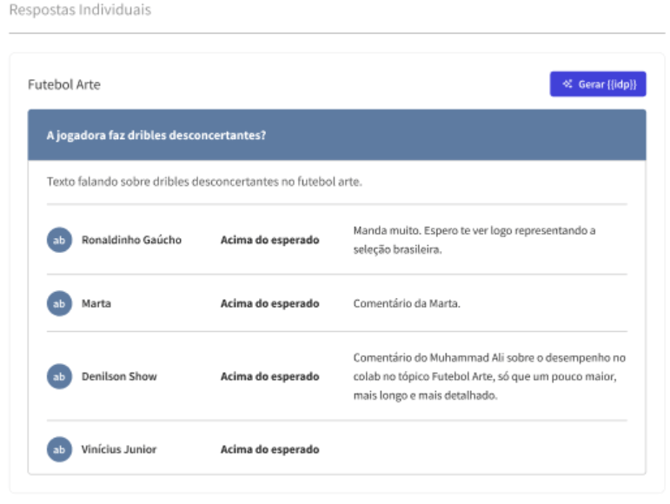This screenshot has height=504, width=670.
Task: Click Ronaldinho Gaúcho's avatar icon
Action: [x=59, y=240]
